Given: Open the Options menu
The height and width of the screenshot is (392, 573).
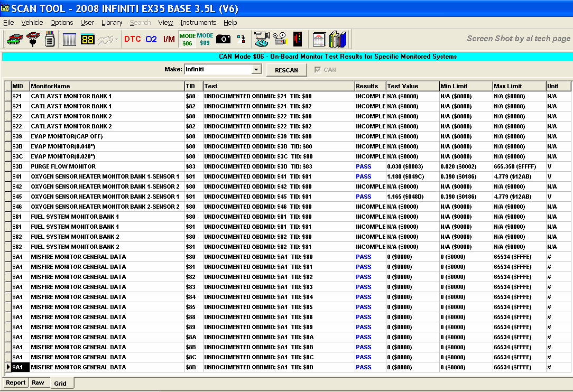Looking at the screenshot, I should [x=62, y=23].
